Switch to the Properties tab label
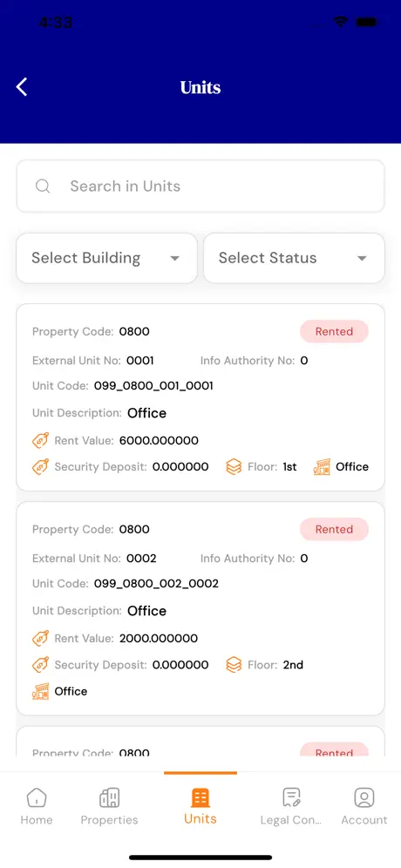This screenshot has width=401, height=868. 109,820
